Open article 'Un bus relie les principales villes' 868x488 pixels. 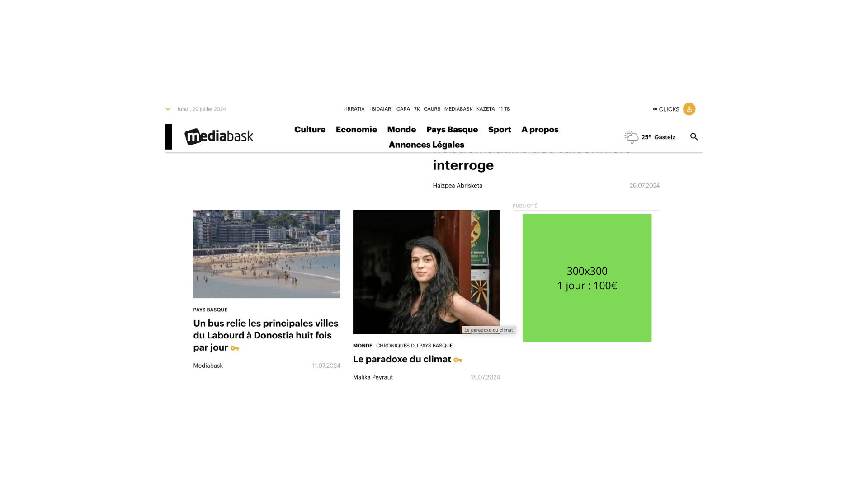click(266, 335)
